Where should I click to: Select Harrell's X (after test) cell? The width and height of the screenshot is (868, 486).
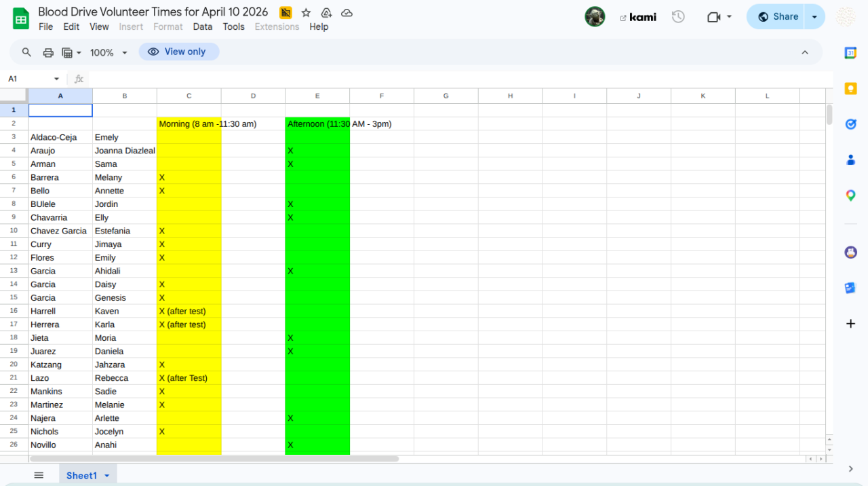189,311
